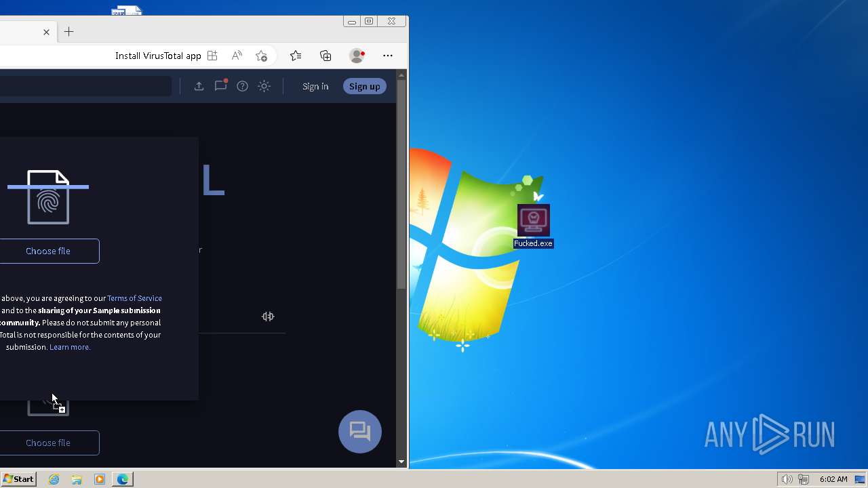This screenshot has height=488, width=868.
Task: Open Windows Explorer from taskbar
Action: pyautogui.click(x=77, y=479)
